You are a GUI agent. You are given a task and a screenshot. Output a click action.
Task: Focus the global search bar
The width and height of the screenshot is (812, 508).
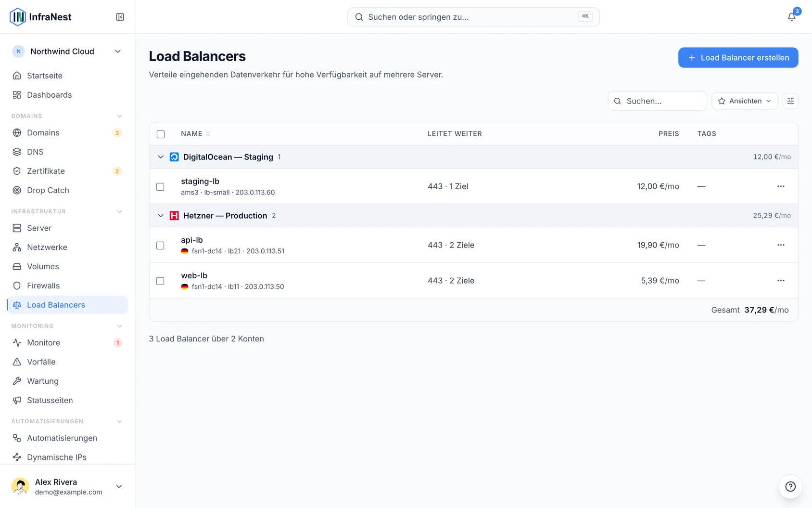[x=473, y=17]
